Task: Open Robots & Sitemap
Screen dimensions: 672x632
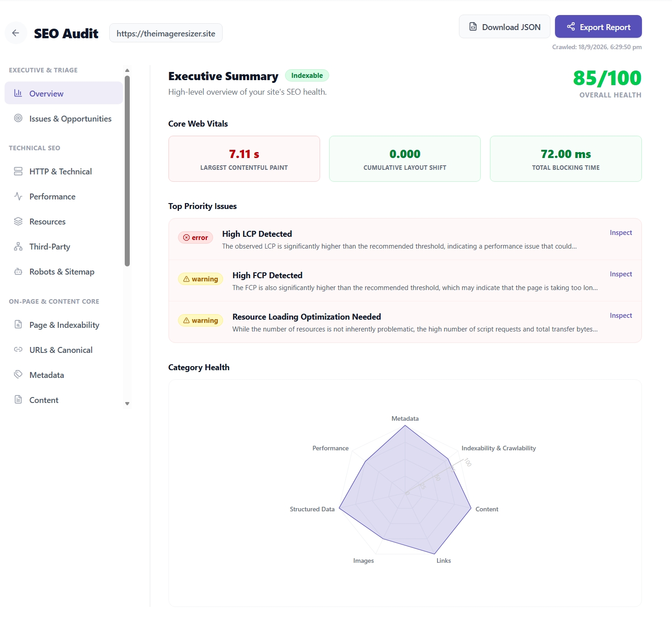Action: coord(64,271)
